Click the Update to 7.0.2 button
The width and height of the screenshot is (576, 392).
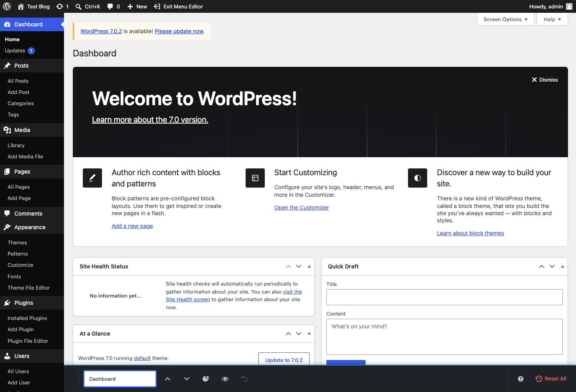[284, 360]
